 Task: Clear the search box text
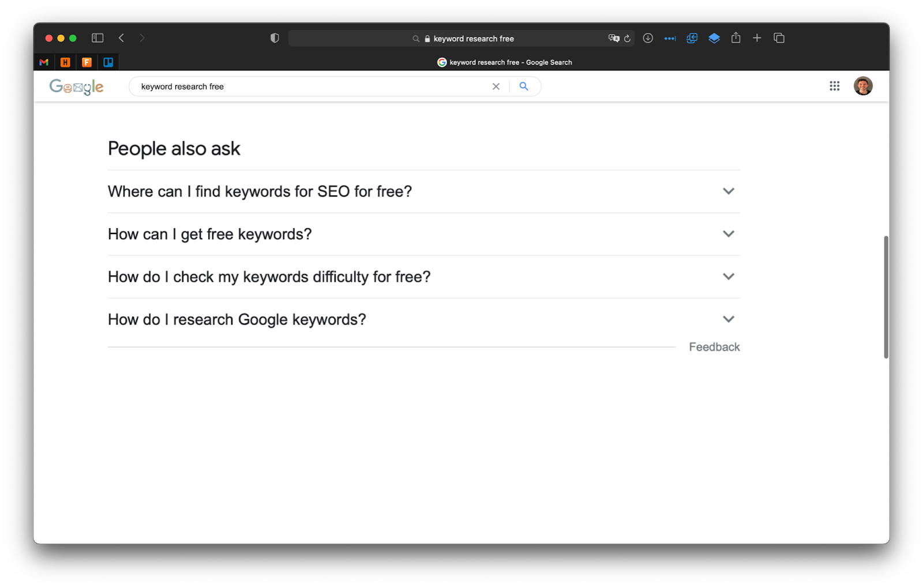(496, 86)
